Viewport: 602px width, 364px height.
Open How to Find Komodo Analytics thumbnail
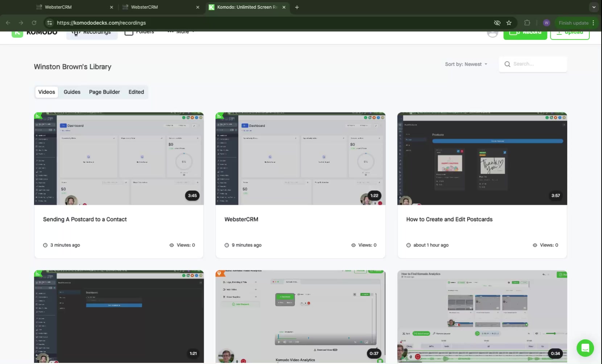click(x=482, y=317)
